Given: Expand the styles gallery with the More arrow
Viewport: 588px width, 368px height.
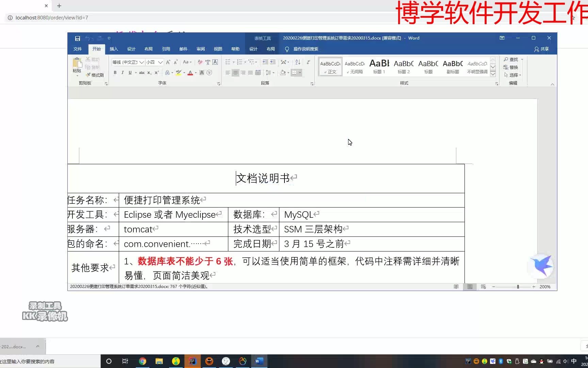Looking at the screenshot, I should 493,74.
